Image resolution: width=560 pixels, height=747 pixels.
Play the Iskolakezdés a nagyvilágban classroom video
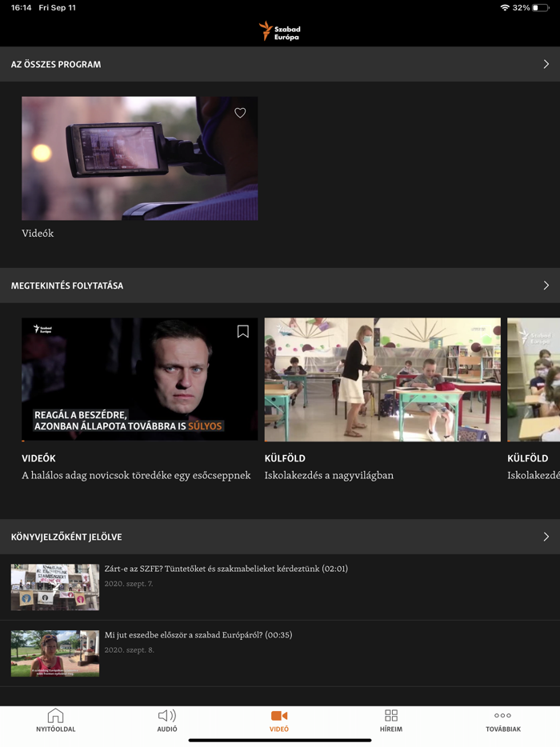click(x=382, y=379)
